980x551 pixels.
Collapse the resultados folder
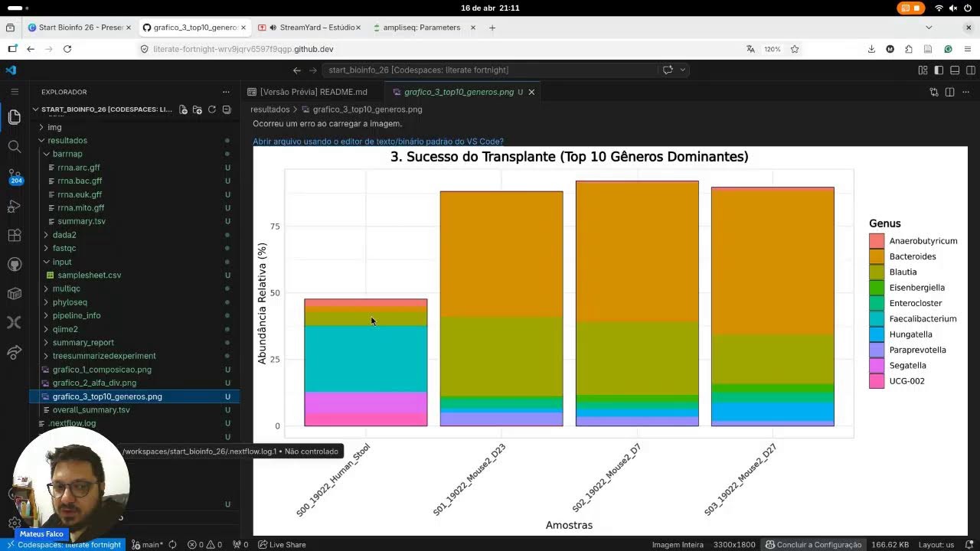pos(67,141)
